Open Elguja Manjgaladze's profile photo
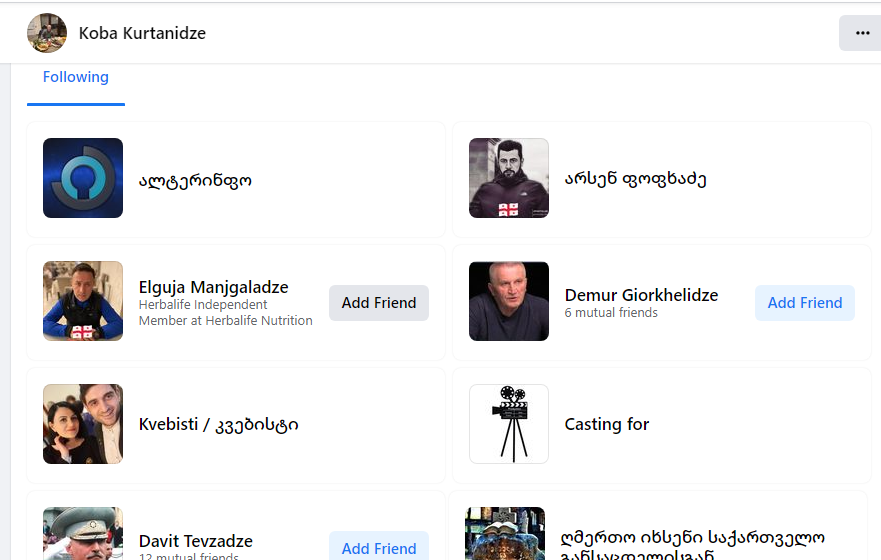 point(83,301)
